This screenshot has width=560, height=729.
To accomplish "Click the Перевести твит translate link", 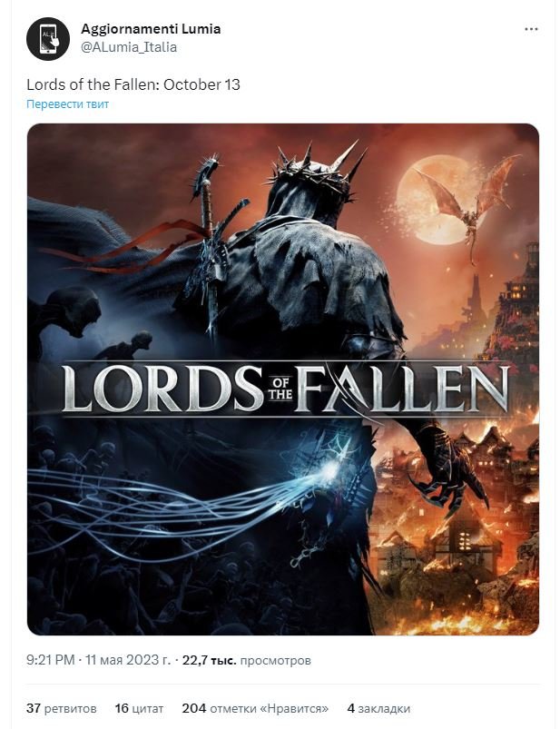I will [x=67, y=104].
